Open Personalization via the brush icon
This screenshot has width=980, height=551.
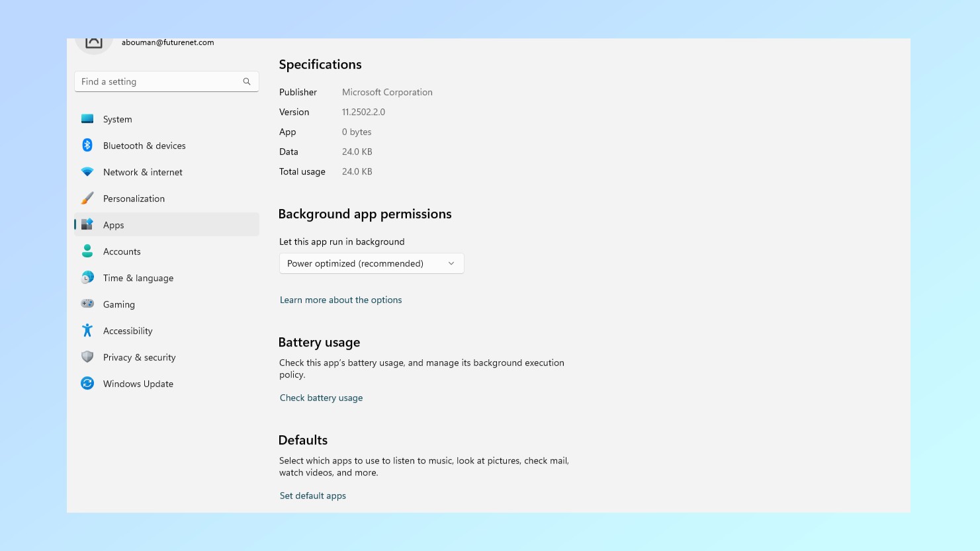(x=87, y=198)
